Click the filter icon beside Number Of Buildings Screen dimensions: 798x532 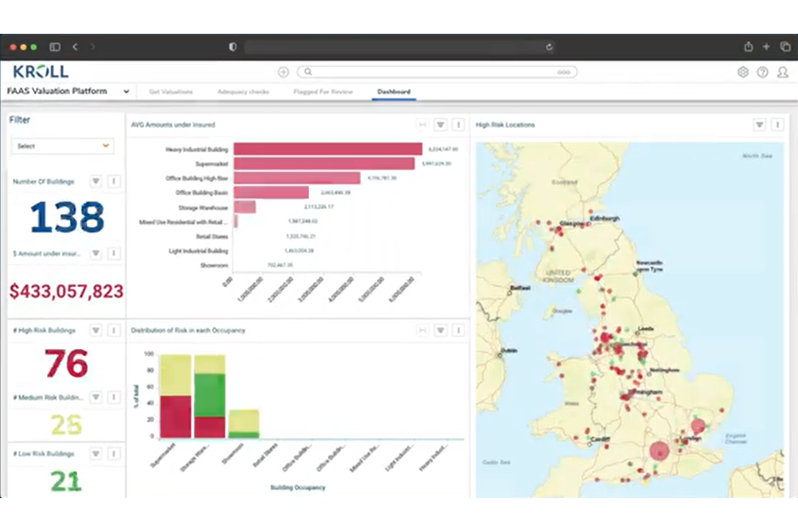pos(95,182)
